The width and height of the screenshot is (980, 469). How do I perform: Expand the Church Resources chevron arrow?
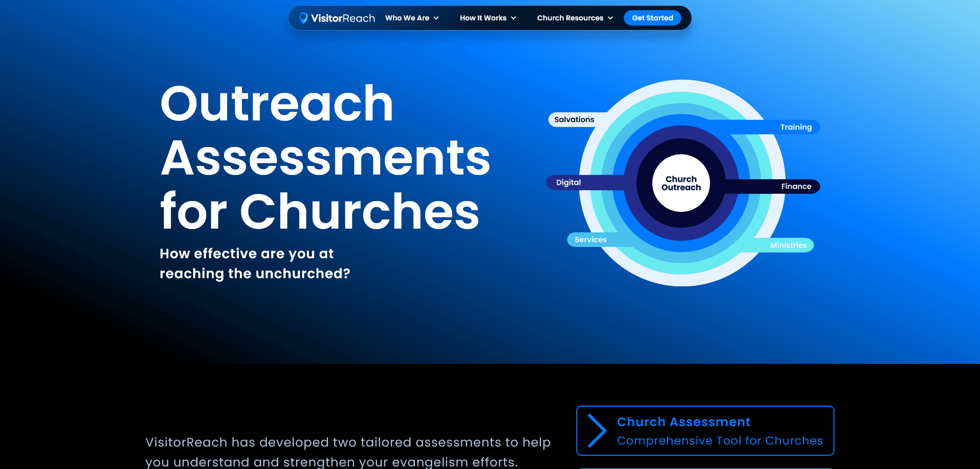(610, 18)
